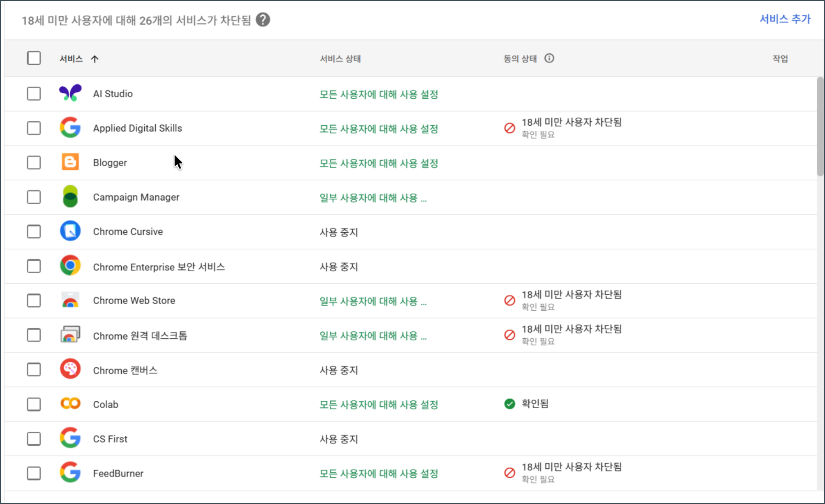Click AI Studio's 모든 사용자에 대해 사용 설정 status
Screen dimensions: 825x504
[379, 94]
